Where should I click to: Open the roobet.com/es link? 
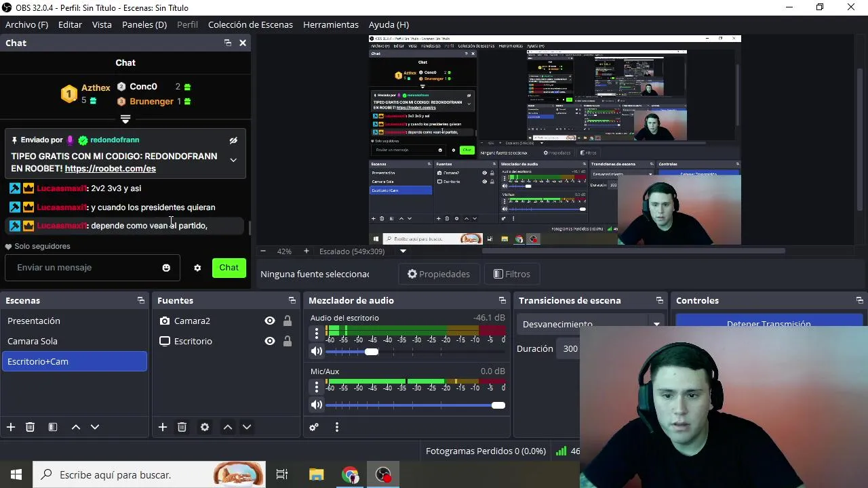[x=111, y=169]
